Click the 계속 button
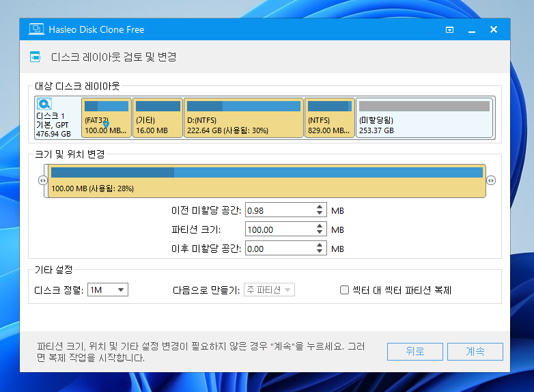The image size is (534, 392). coord(475,352)
